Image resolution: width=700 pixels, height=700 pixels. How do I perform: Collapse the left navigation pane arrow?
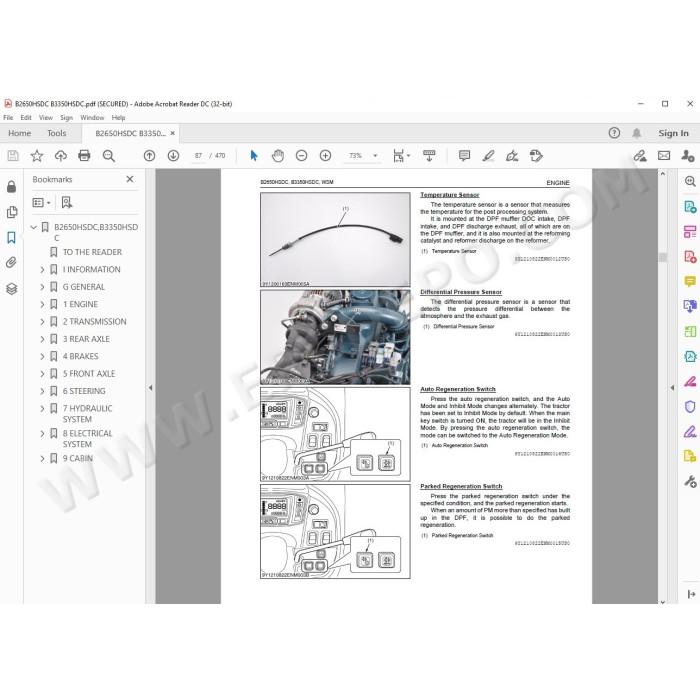coord(150,388)
